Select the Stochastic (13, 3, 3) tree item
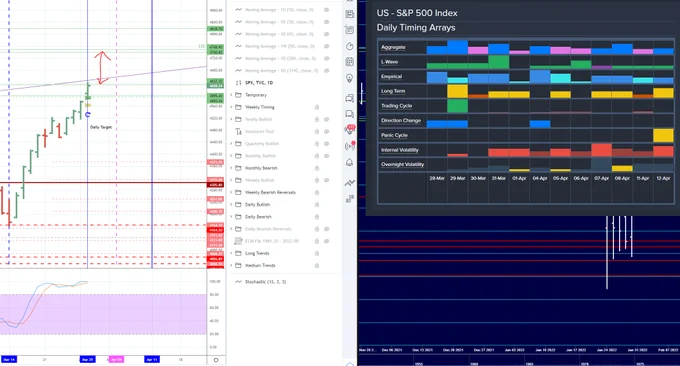This screenshot has height=366, width=680. click(x=265, y=282)
